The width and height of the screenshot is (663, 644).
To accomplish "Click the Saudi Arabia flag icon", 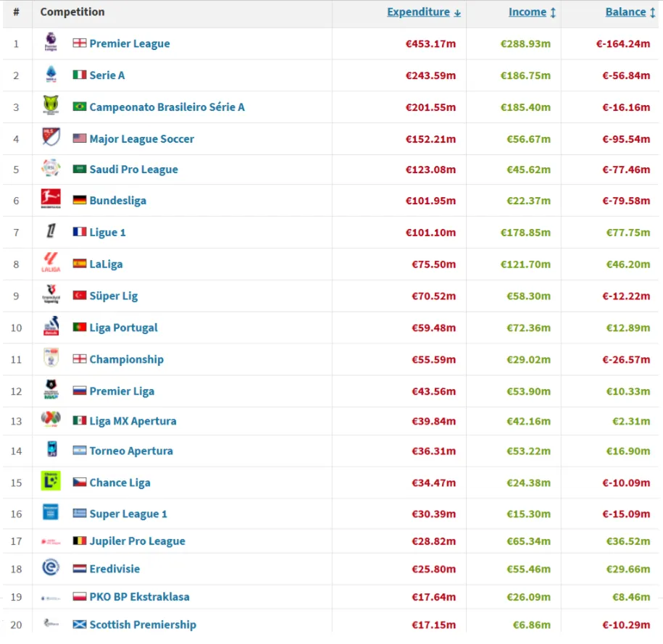I will pyautogui.click(x=80, y=170).
